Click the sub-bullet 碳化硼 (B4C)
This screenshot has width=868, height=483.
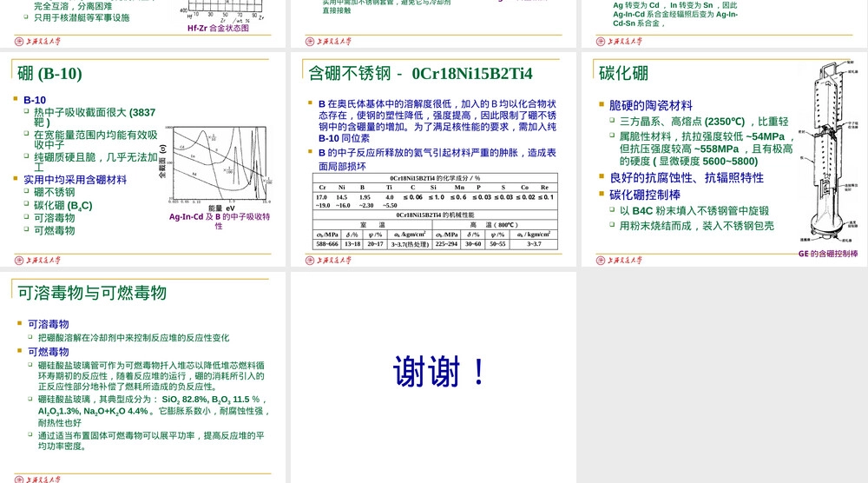(x=63, y=206)
